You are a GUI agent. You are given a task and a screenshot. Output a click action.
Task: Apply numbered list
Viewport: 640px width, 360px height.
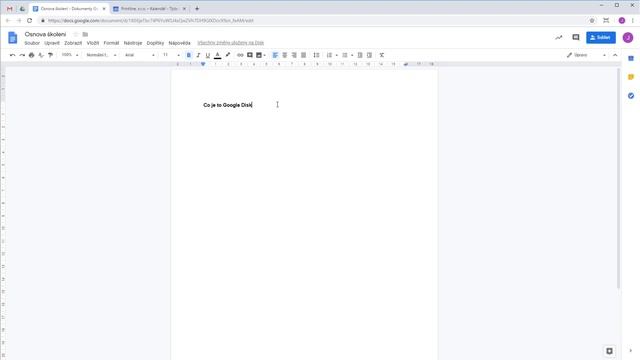click(329, 55)
